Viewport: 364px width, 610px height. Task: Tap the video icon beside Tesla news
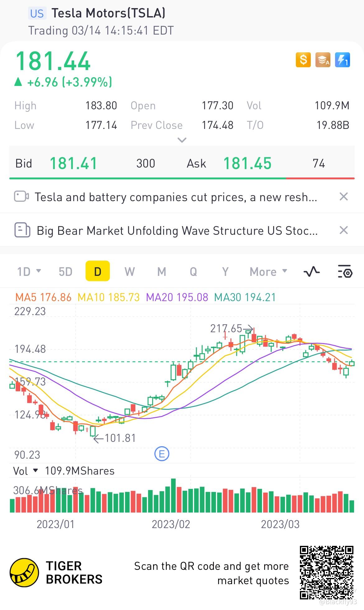coord(21,196)
